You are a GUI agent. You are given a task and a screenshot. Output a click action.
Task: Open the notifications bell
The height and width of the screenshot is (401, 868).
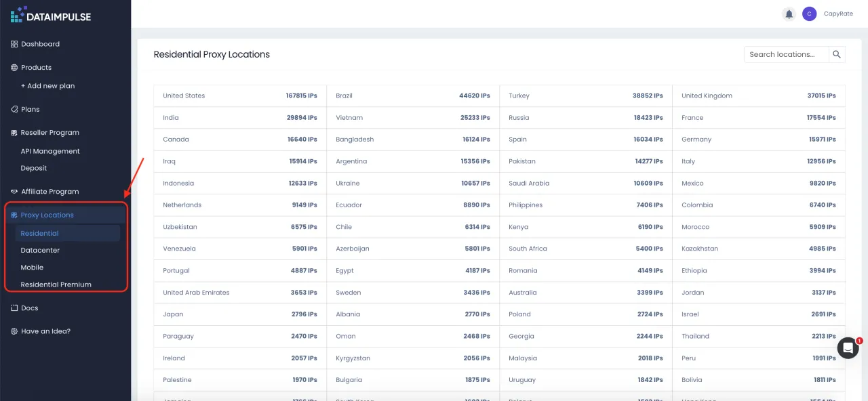click(x=789, y=14)
